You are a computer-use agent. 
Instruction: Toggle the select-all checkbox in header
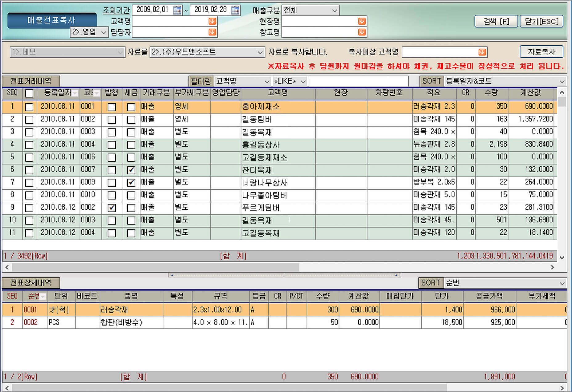pos(29,93)
